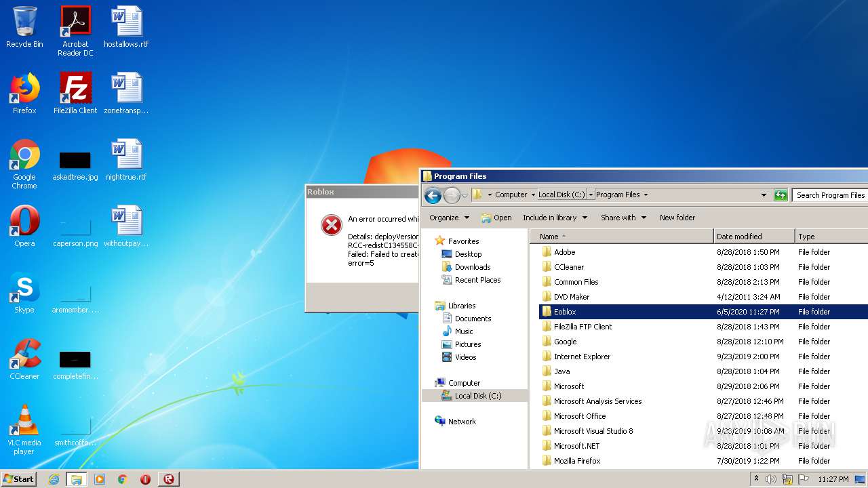The width and height of the screenshot is (868, 488).
Task: Sort by Type column header
Action: 831,237
